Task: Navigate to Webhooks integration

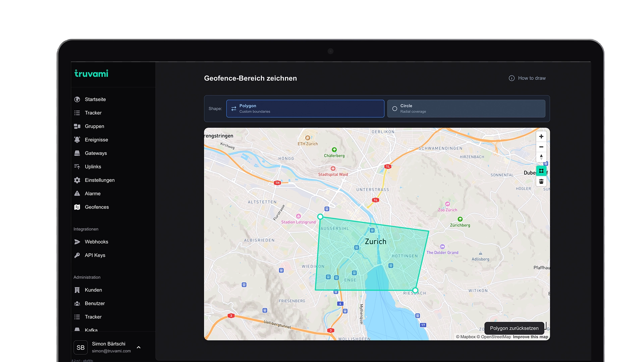Action: tap(96, 242)
